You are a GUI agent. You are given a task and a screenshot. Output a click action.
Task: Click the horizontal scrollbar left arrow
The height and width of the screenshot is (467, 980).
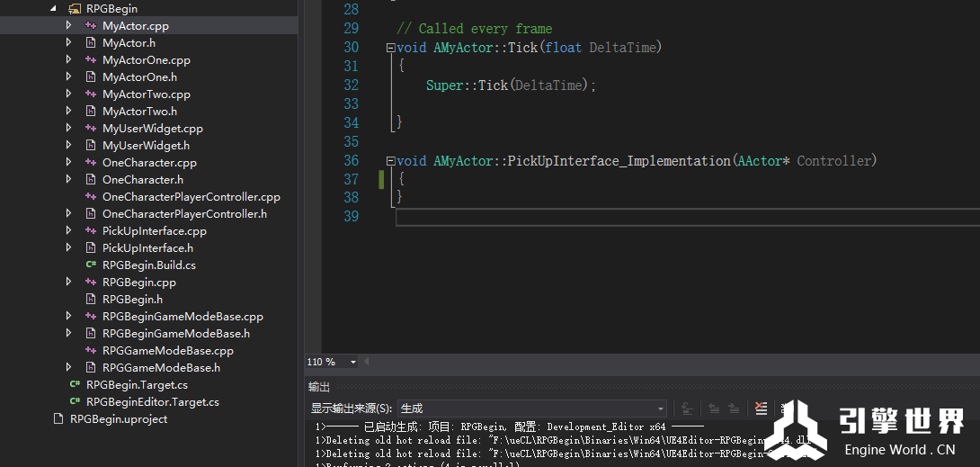366,362
